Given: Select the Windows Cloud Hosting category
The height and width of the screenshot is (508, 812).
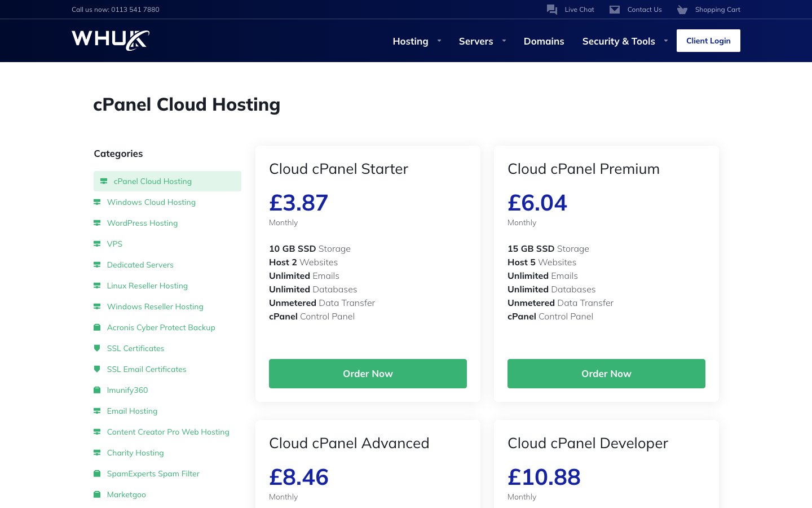Looking at the screenshot, I should coord(151,202).
